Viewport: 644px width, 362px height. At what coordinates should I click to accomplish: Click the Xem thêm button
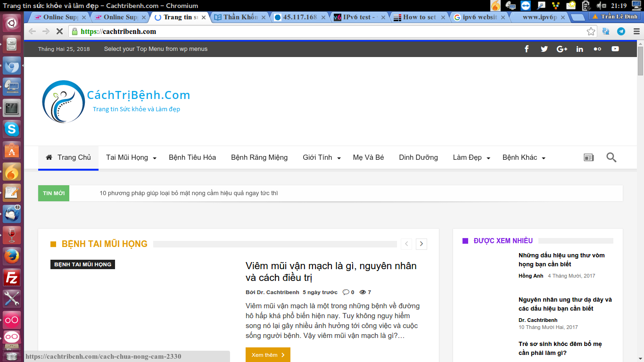(268, 355)
